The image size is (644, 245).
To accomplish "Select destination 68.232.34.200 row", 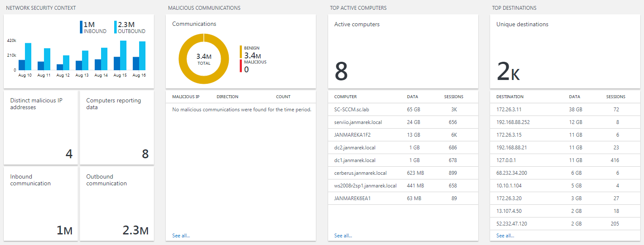I will [x=565, y=173].
